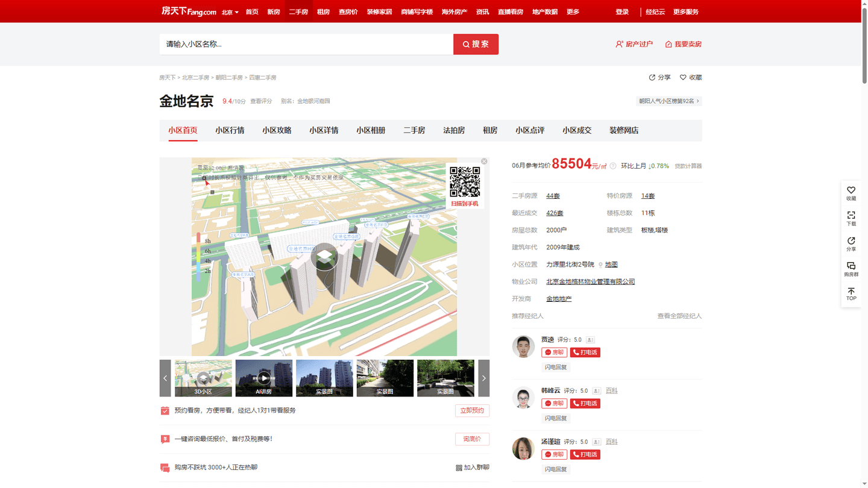
Task: Open 贷款计算器 loan calculator
Action: [688, 166]
